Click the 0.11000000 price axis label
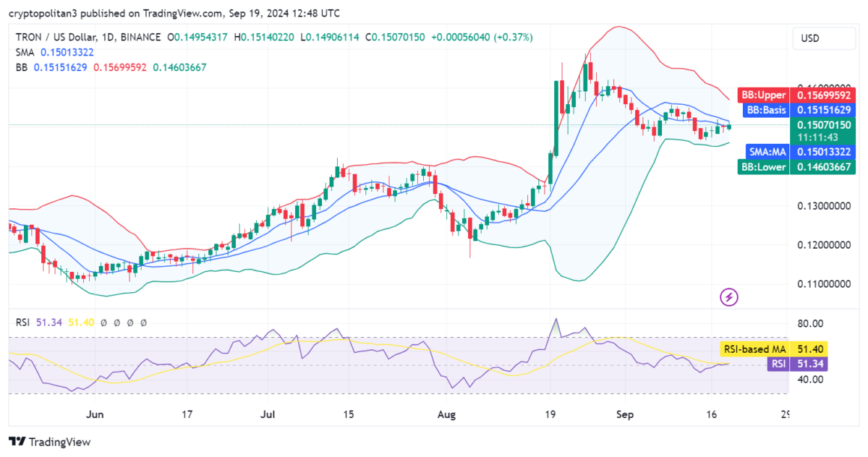This screenshot has width=868, height=457. 823,284
